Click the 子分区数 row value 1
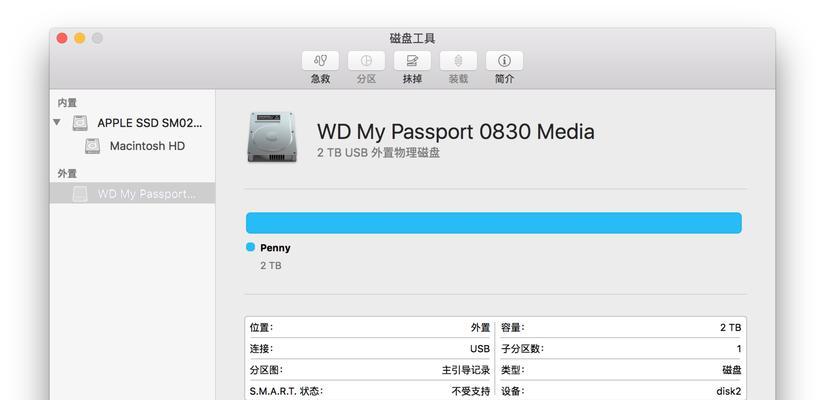The image size is (825, 400). [x=739, y=348]
